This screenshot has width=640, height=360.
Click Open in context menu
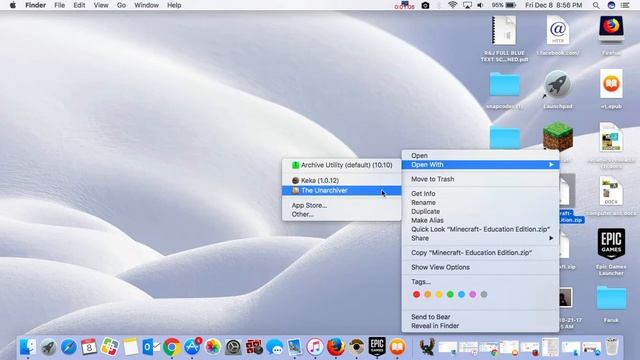(x=480, y=156)
